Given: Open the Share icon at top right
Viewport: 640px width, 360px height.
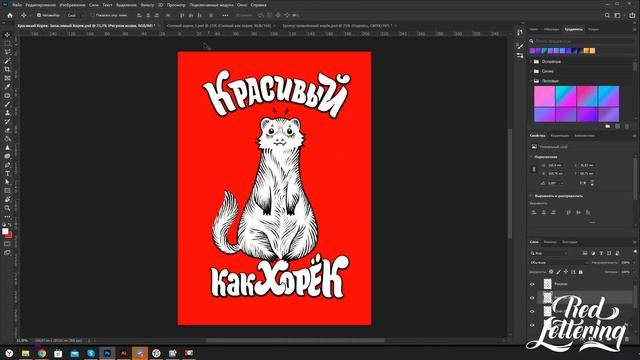Looking at the screenshot, I should coord(632,15).
